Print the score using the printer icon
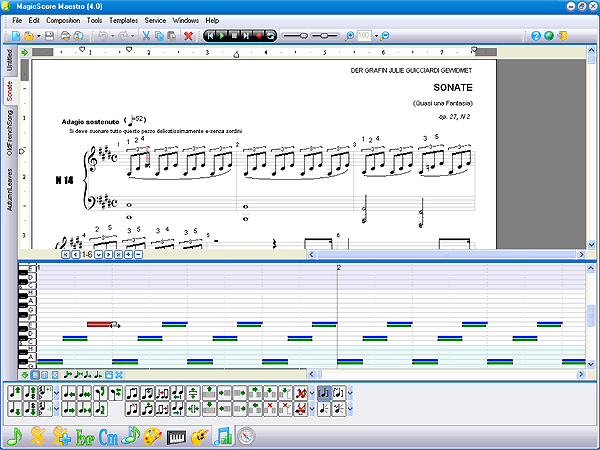The image size is (600, 450). pos(66,36)
